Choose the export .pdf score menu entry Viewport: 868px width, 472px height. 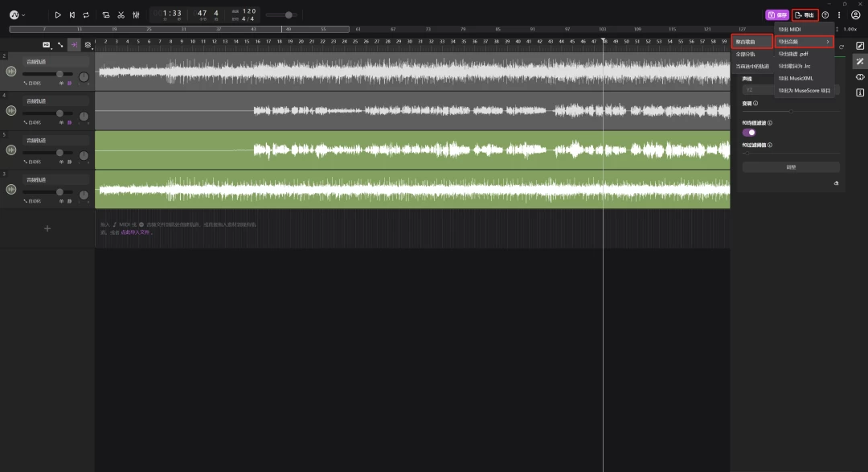pyautogui.click(x=804, y=54)
